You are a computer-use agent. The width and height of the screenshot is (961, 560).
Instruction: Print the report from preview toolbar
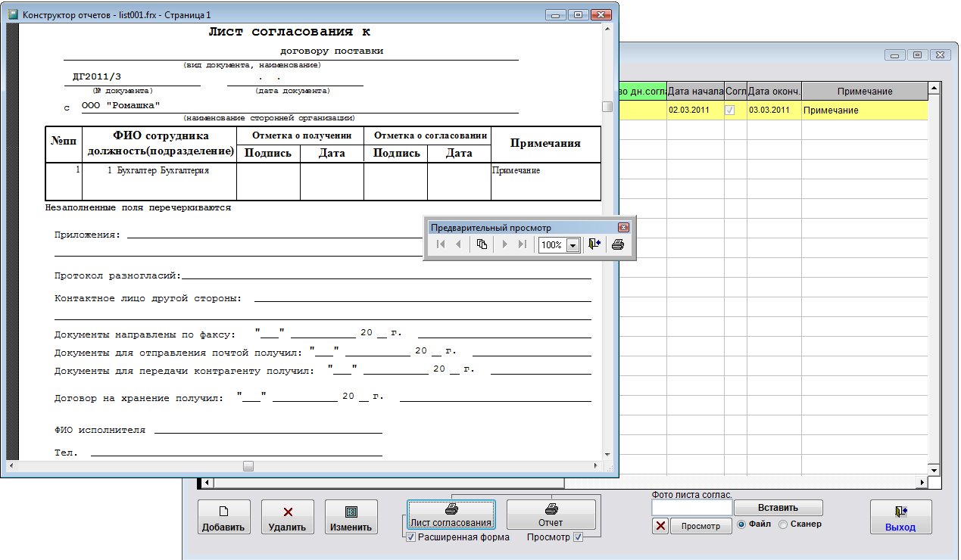(618, 244)
